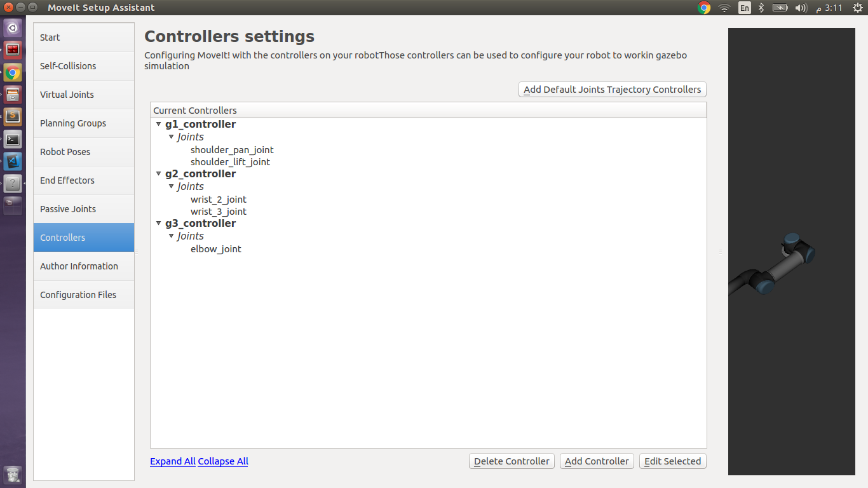Screen dimensions: 868x488
Task: Click the Delete Controller button
Action: (x=512, y=461)
